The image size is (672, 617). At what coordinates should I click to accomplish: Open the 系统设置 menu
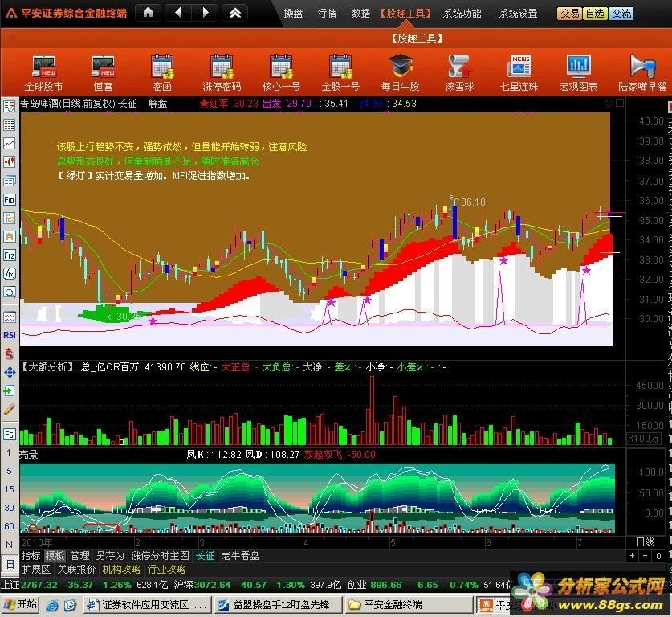click(x=518, y=14)
